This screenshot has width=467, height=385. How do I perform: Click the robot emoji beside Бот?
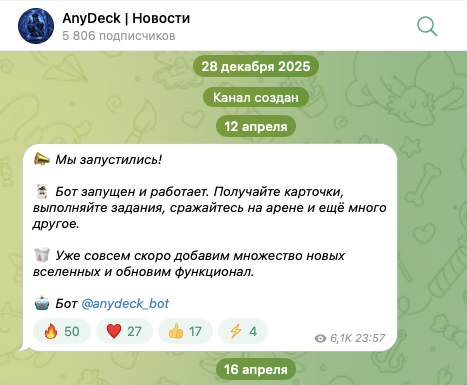point(42,303)
